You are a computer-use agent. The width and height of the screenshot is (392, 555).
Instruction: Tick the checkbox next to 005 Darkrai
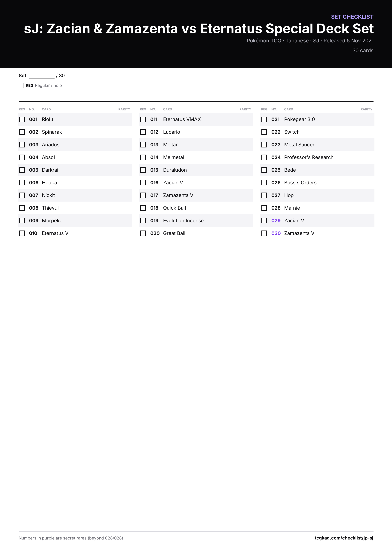(22, 170)
